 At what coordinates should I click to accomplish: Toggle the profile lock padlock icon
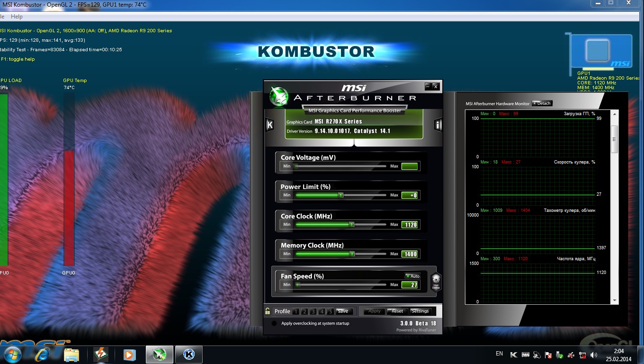pos(268,311)
